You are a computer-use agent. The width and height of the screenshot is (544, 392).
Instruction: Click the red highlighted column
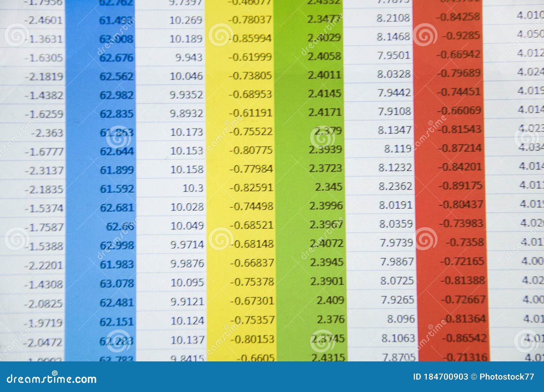[x=449, y=170]
